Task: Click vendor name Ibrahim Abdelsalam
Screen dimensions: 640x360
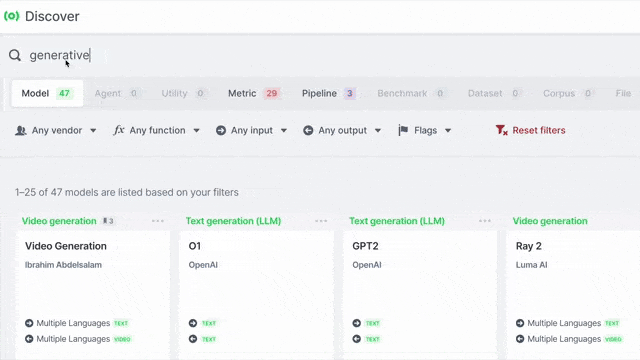Action: coord(63,265)
